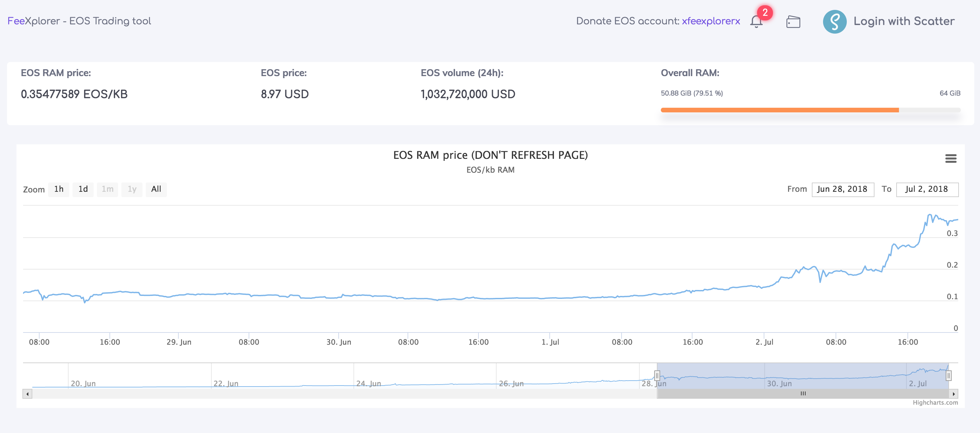980x433 pixels.
Task: Click the navigator left scroll arrow
Action: 27,394
